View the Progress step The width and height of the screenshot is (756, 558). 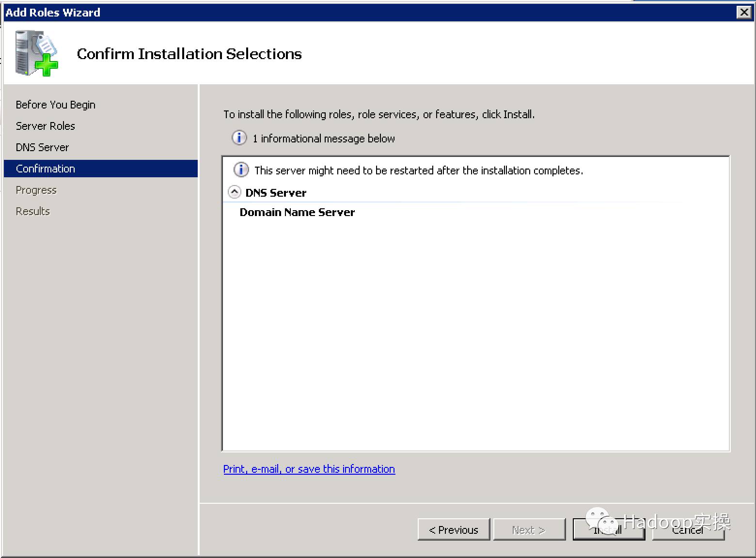(36, 190)
